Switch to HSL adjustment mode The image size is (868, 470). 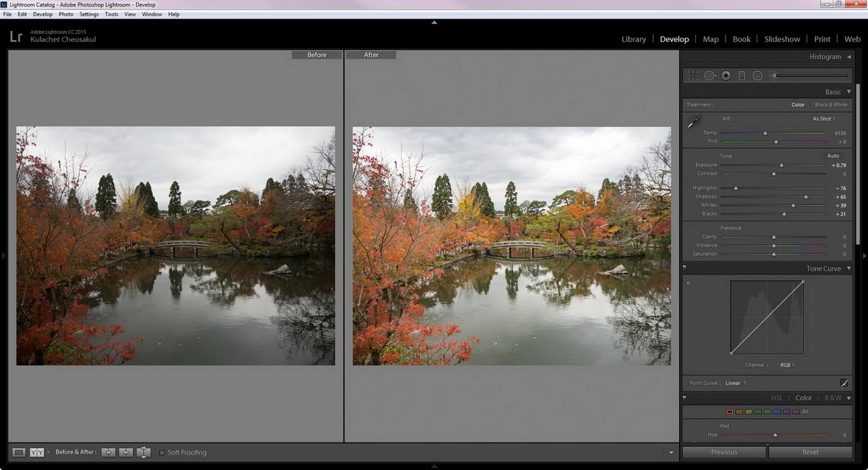coord(776,398)
